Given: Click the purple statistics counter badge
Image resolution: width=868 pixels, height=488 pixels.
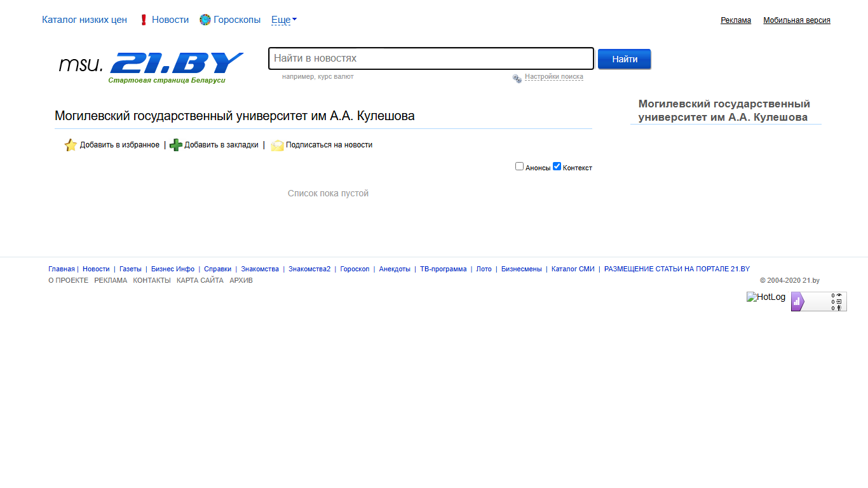Looking at the screenshot, I should coord(818,302).
